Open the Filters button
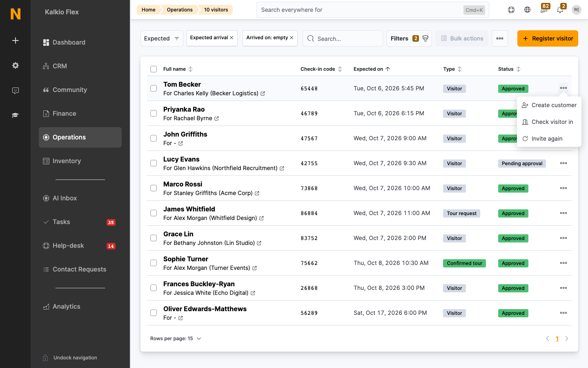Viewport: 588px width, 368px height. tap(409, 38)
